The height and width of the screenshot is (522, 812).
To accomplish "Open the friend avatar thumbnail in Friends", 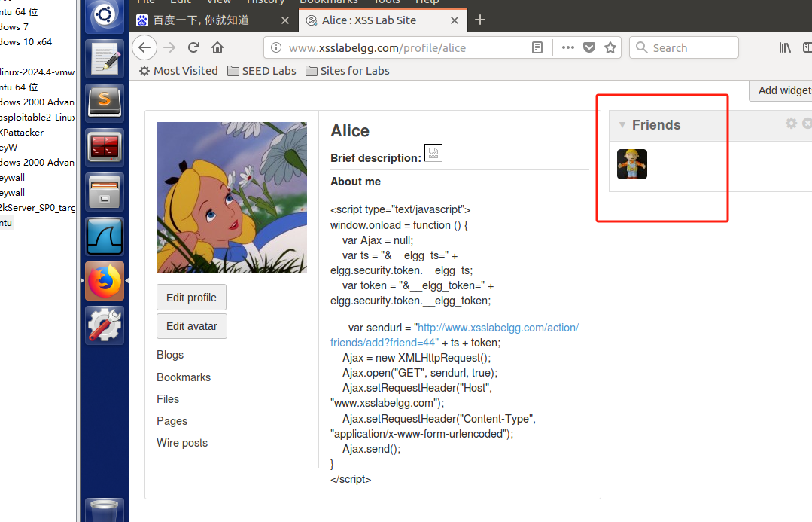I will pyautogui.click(x=632, y=164).
